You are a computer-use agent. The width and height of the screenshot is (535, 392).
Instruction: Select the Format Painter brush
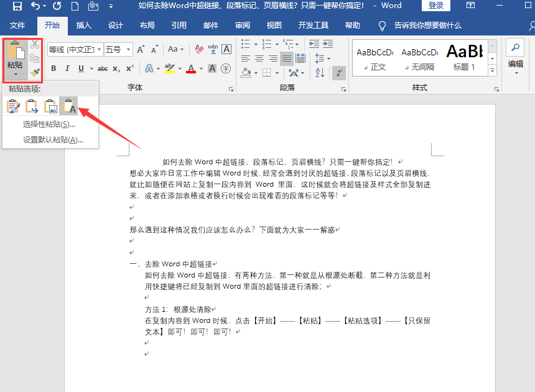tap(35, 72)
